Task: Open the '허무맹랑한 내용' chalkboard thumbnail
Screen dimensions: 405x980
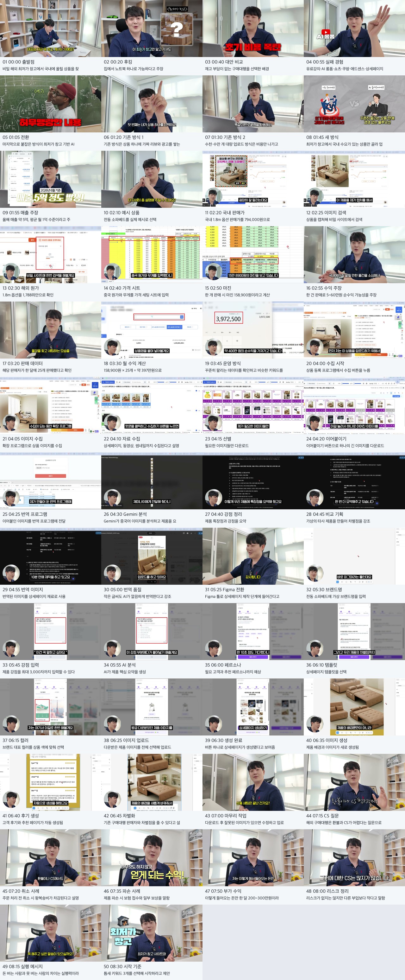Action: pyautogui.click(x=51, y=104)
